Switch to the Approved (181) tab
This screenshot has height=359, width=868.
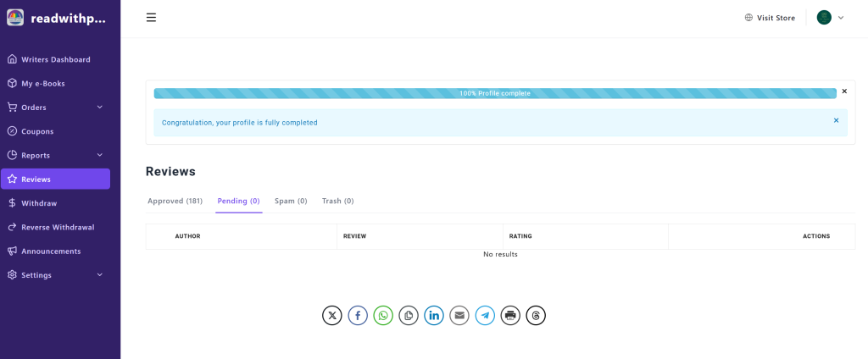pos(175,201)
